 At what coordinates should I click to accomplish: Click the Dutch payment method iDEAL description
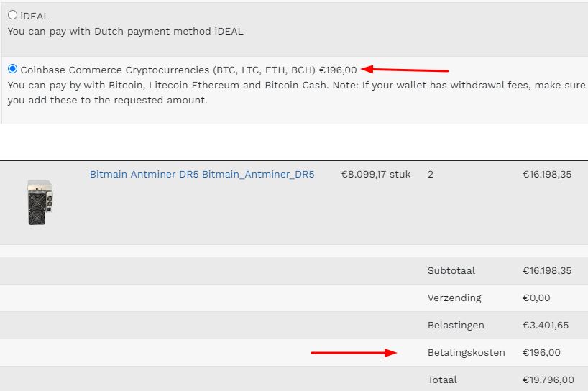125,31
